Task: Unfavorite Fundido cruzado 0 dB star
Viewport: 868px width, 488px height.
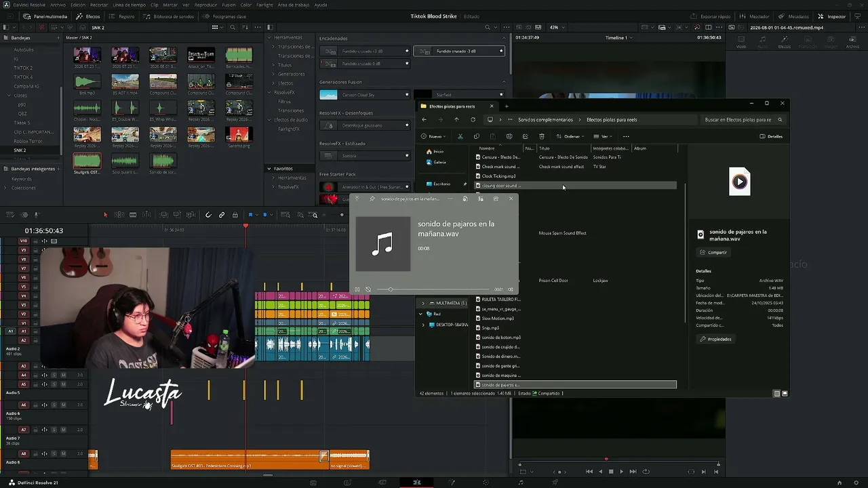Action: pyautogui.click(x=407, y=64)
